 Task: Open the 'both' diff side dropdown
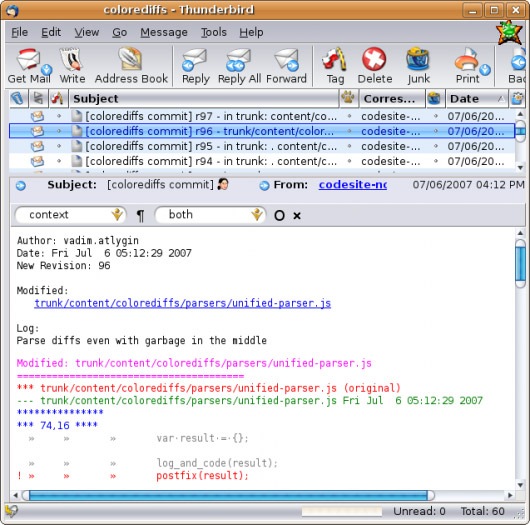pos(210,215)
